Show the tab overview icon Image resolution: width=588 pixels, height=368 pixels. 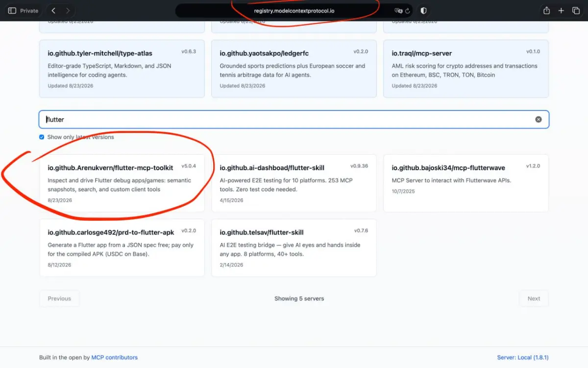coord(576,10)
